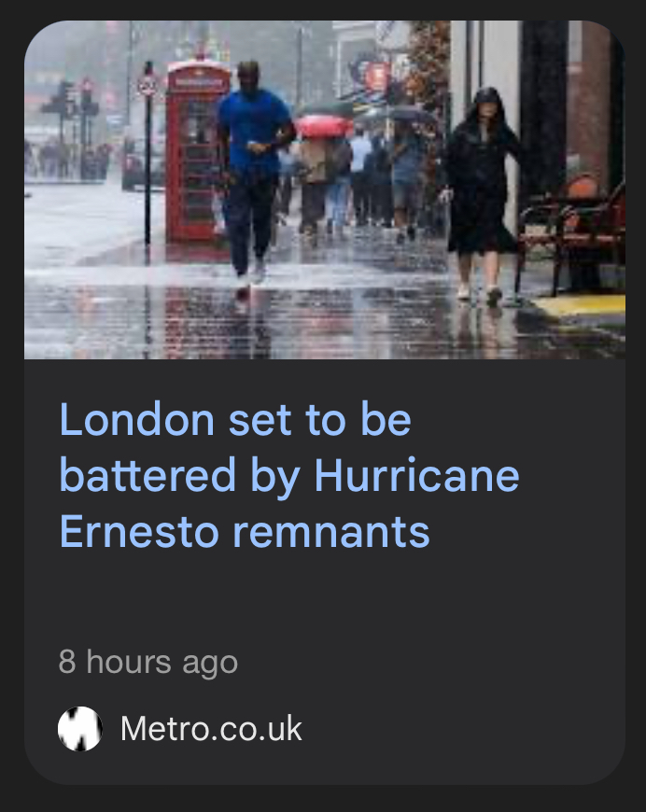
Task: Click the Metro.co.uk source name
Action: [x=211, y=729]
